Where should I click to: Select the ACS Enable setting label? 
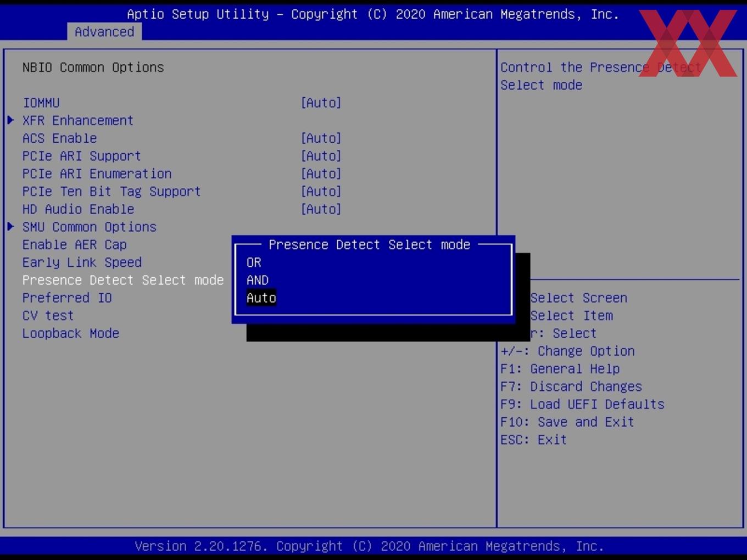(x=60, y=138)
